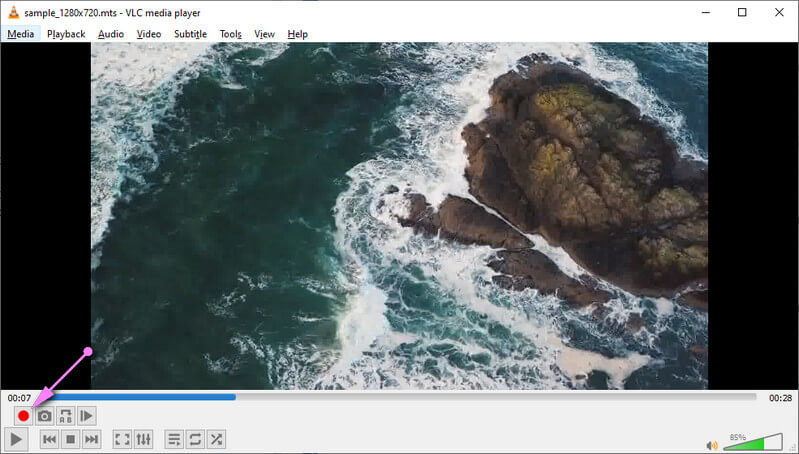799x454 pixels.
Task: Show the playlist panel
Action: pyautogui.click(x=174, y=439)
